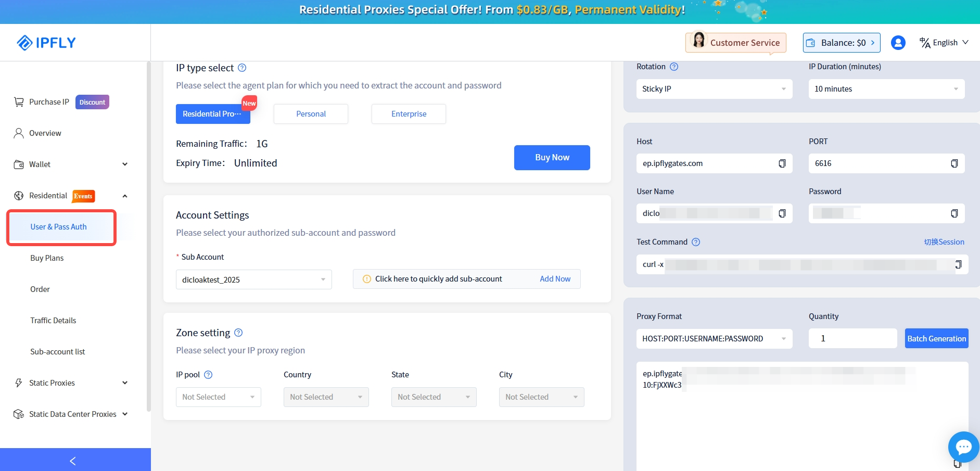Open the IP type select help icon
980x471 pixels.
(242, 68)
